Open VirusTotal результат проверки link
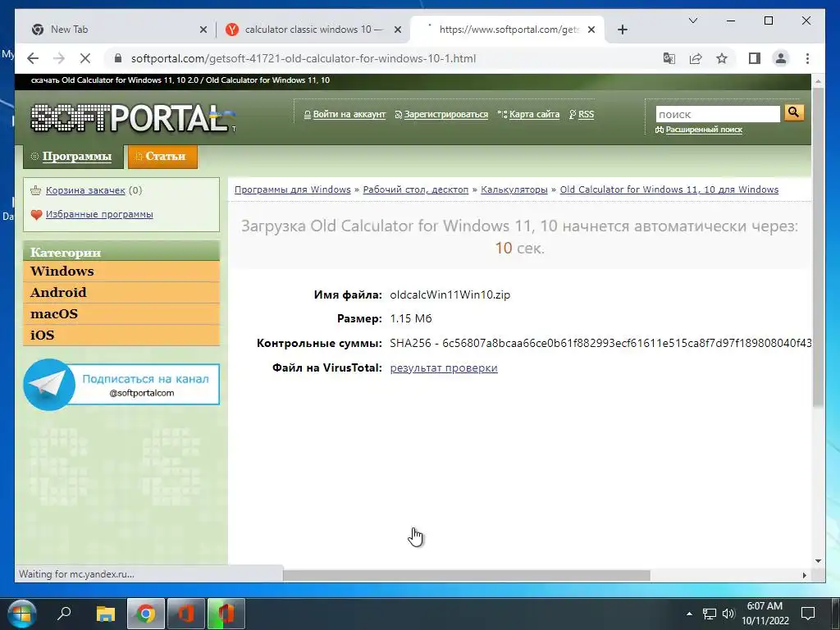The width and height of the screenshot is (840, 630). (444, 368)
